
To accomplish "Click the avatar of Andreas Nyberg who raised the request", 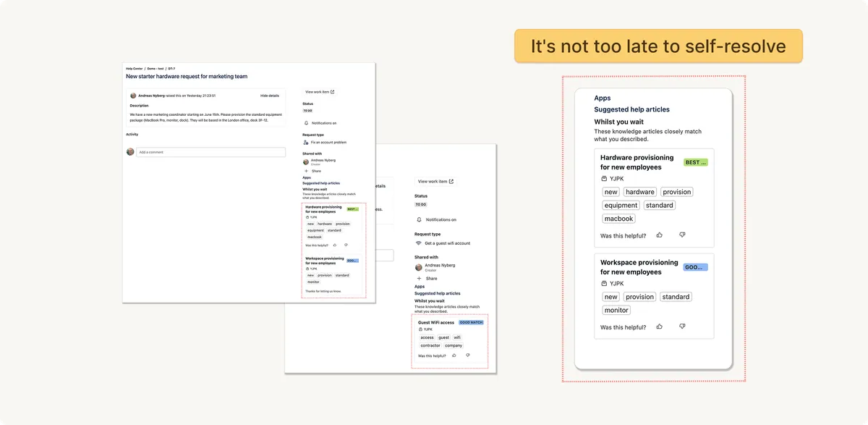I will tap(133, 96).
